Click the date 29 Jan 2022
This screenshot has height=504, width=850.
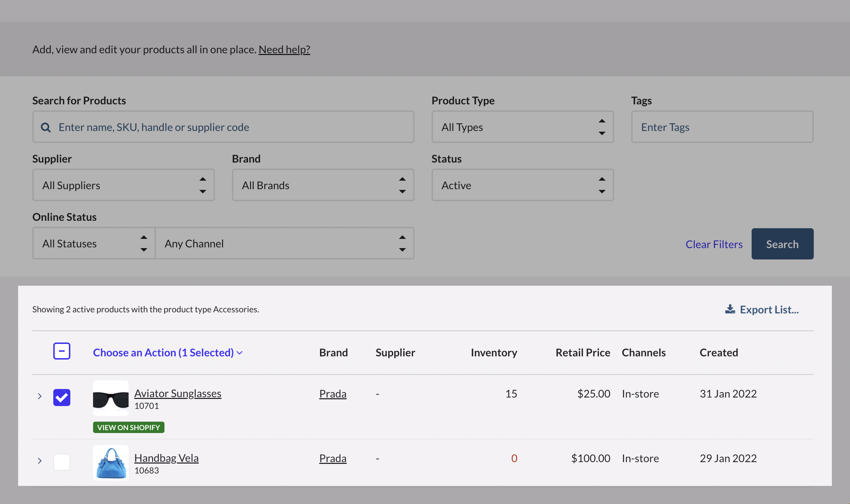coord(728,458)
